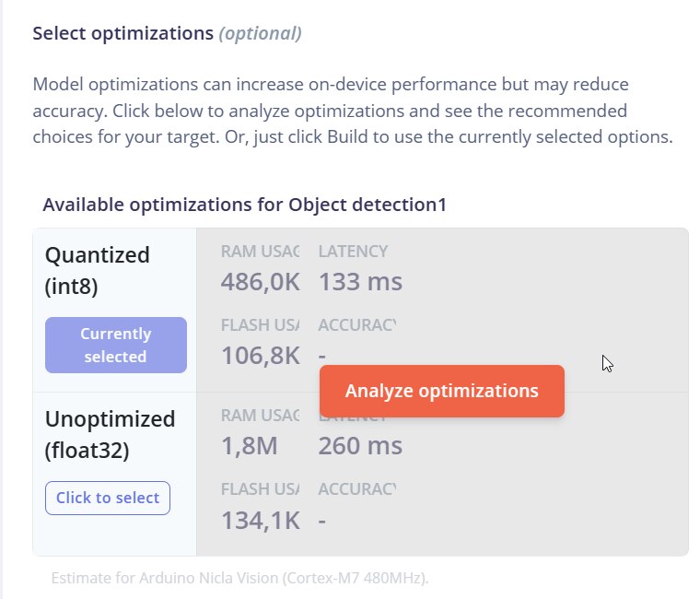The height and width of the screenshot is (599, 700).
Task: Click the 260 ms latency value
Action: tap(360, 446)
